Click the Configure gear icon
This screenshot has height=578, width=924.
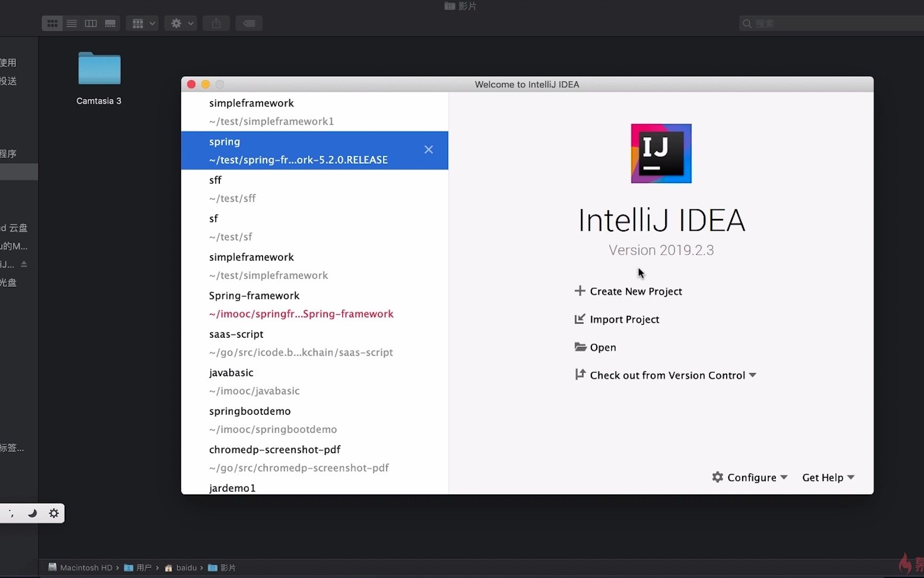[x=718, y=477]
